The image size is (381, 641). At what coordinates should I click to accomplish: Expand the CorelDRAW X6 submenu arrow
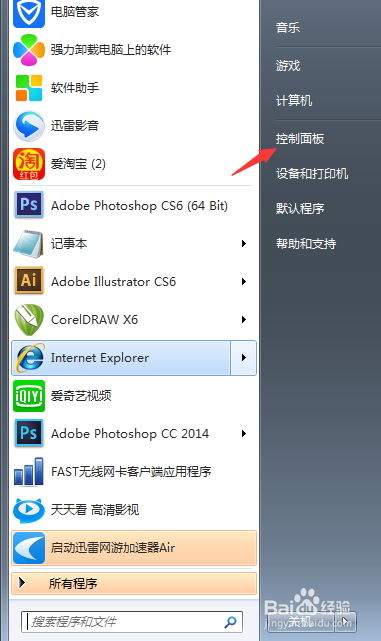(x=244, y=319)
